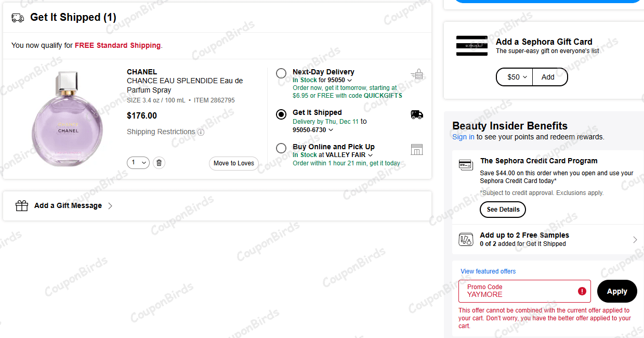Select the Buy Online and Pick Up radio button
644x338 pixels.
(x=281, y=148)
